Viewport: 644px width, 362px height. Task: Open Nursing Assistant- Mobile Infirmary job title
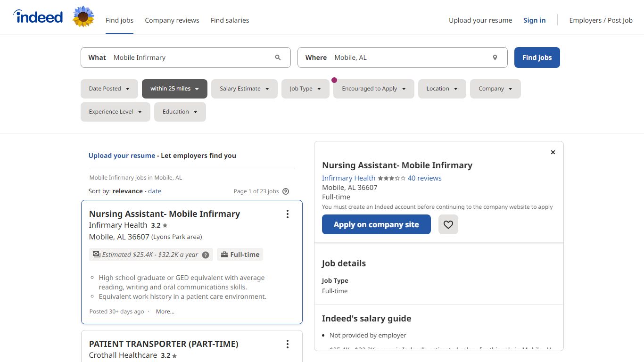165,214
